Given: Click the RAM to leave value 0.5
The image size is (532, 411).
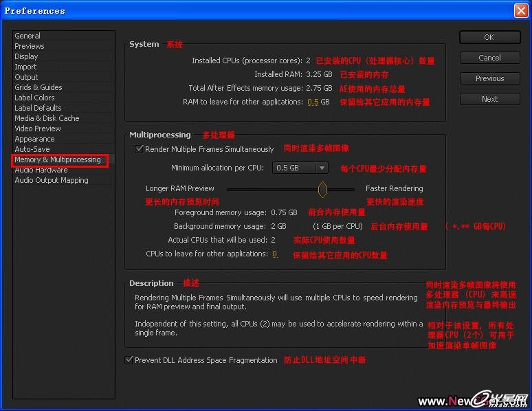Looking at the screenshot, I should [313, 102].
